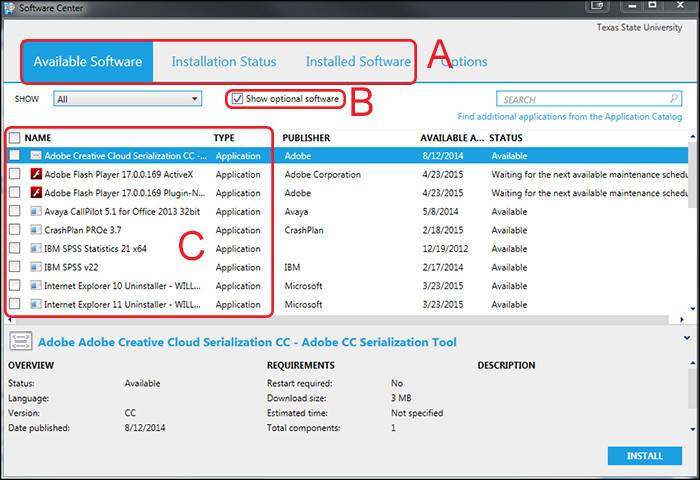This screenshot has height=480, width=700.
Task: Check the Adobe Creative Cloud Serialization checkbox
Action: [14, 155]
